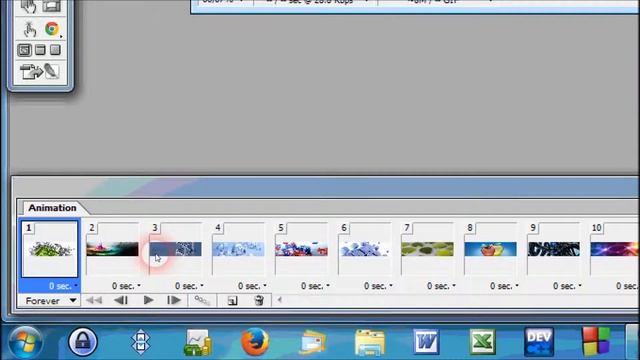Delete the selected animation frame
The width and height of the screenshot is (640, 360).
point(259,300)
